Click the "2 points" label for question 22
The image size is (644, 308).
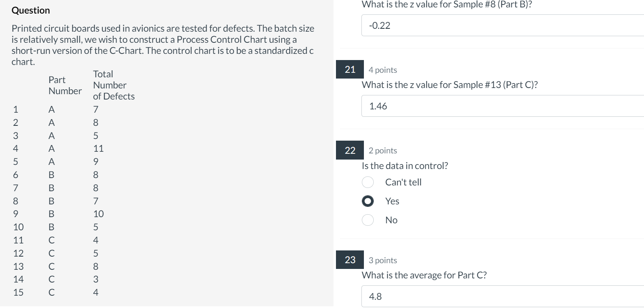coord(383,151)
